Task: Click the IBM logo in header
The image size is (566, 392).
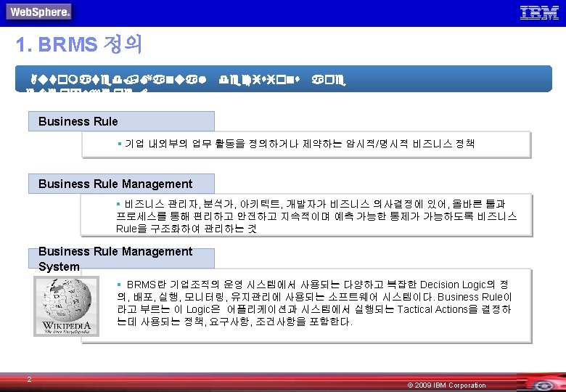Action: pos(539,12)
